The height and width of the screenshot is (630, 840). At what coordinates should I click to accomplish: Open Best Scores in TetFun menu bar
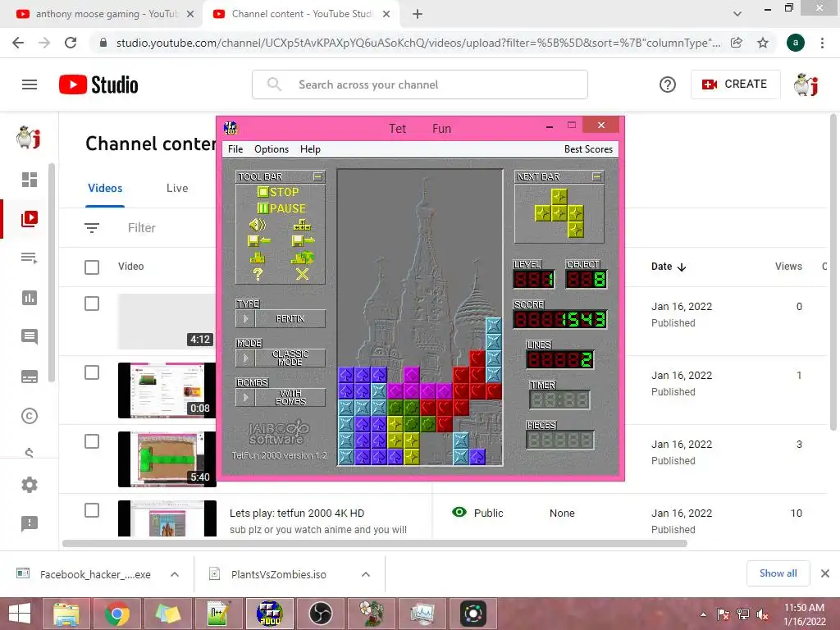pos(588,149)
